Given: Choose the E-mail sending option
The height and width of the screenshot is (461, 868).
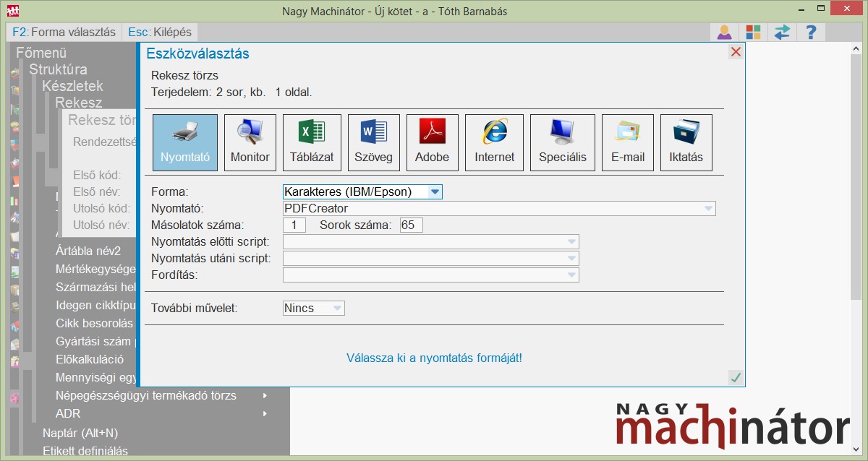Looking at the screenshot, I should (x=627, y=142).
